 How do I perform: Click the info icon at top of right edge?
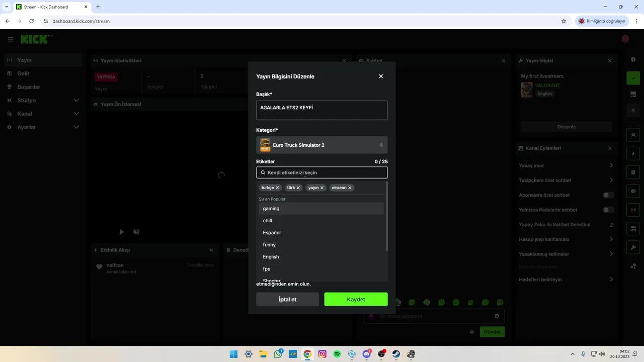pos(633,59)
